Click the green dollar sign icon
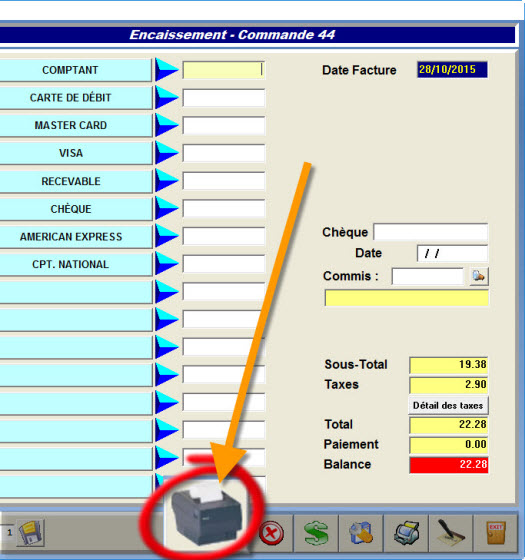 coord(316,533)
